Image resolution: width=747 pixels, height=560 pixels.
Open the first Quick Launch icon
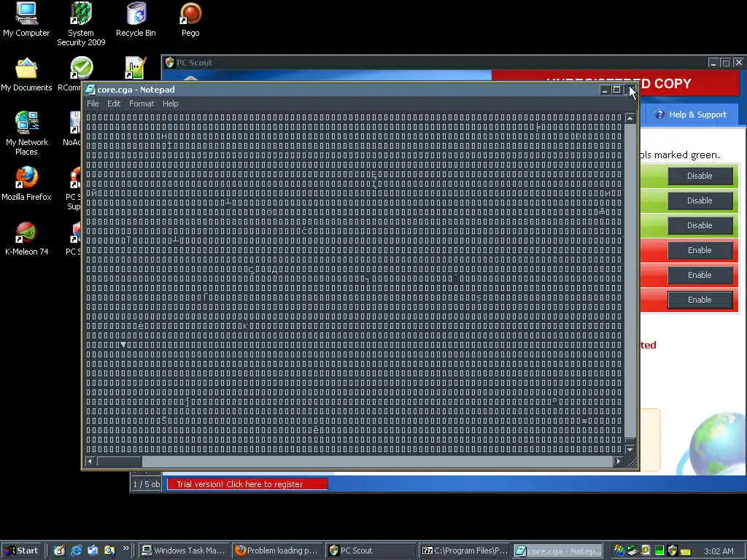59,551
